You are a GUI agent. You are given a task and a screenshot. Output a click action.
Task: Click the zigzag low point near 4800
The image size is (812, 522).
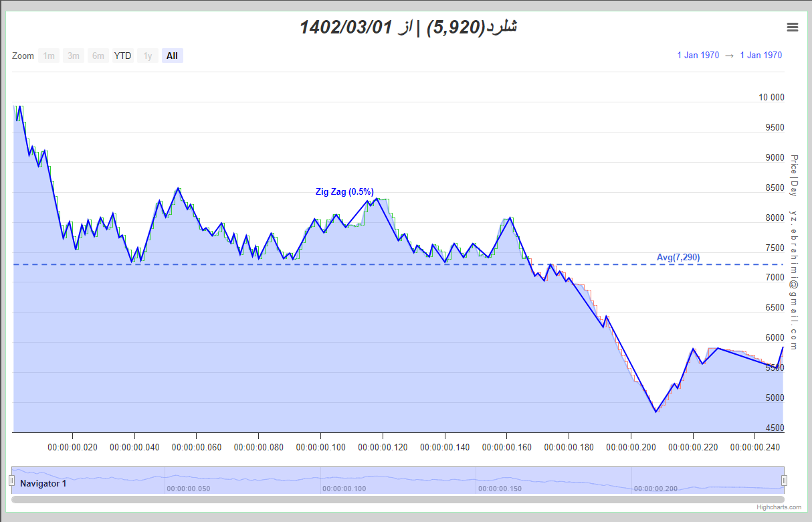[656, 411]
